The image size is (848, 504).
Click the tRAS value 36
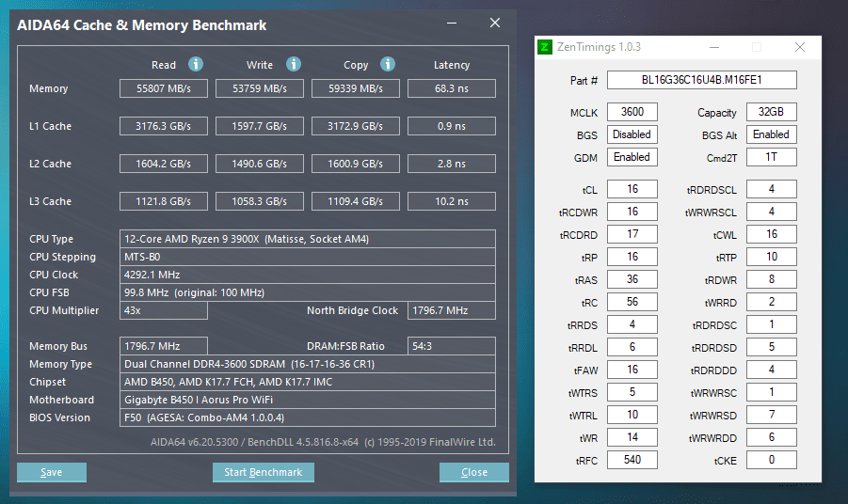coord(632,279)
